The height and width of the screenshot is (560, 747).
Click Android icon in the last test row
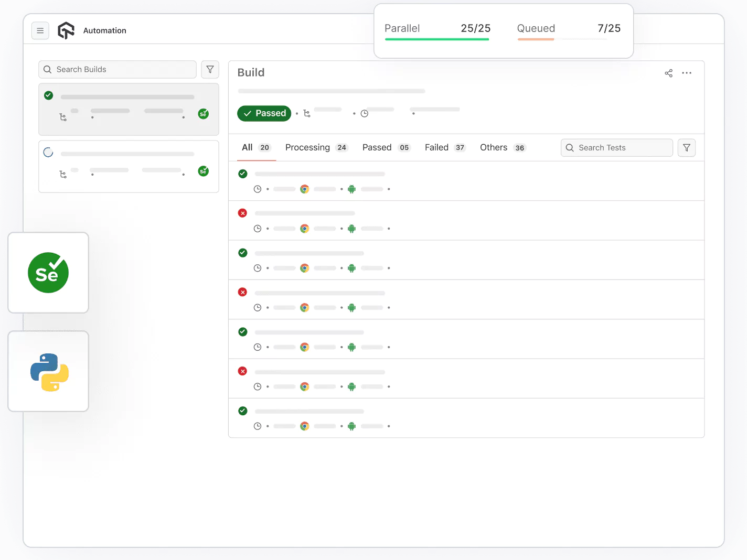[x=351, y=426]
